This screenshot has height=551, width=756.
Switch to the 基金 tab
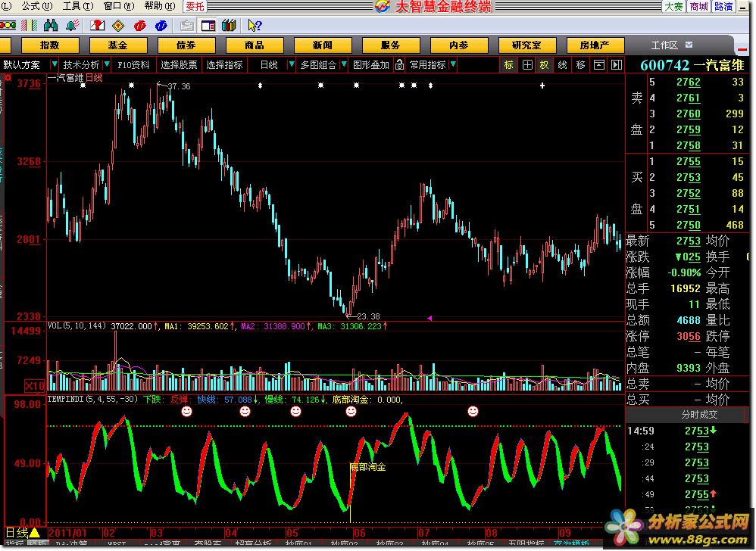(118, 45)
